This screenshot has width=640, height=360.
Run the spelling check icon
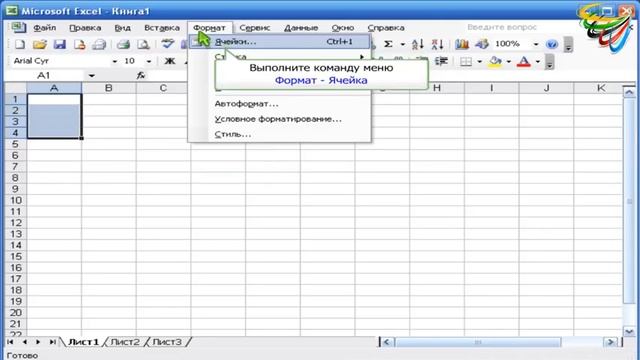(167, 44)
